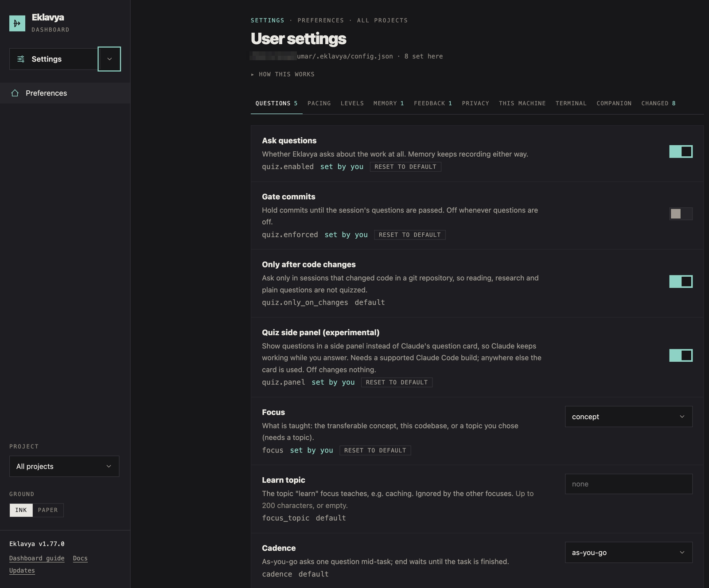Open the COMPANION tab
This screenshot has width=709, height=588.
point(614,103)
